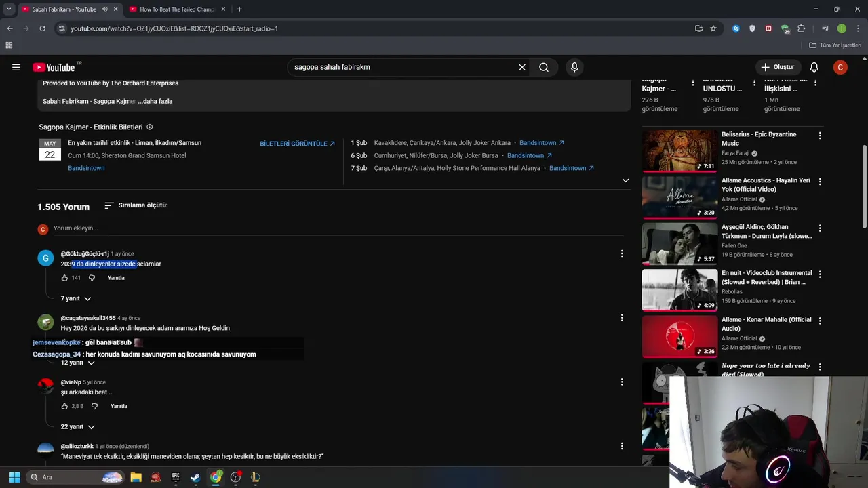Viewport: 868px width, 488px height.
Task: Open the Sıralama ölçütü sort dropdown
Action: [x=136, y=205]
